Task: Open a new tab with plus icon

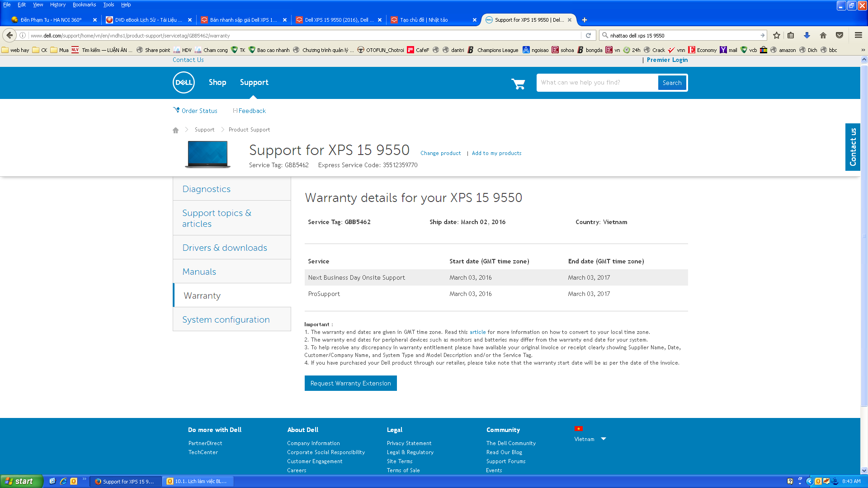Action: (585, 20)
